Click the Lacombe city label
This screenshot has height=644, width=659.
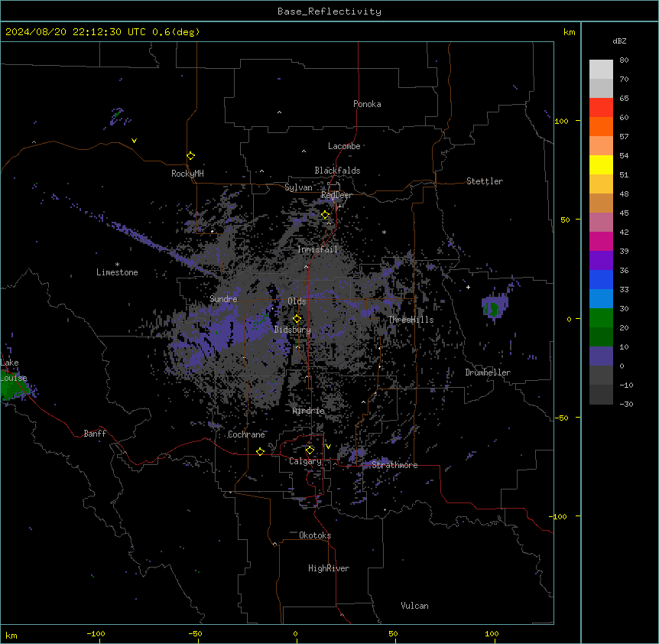click(x=344, y=146)
